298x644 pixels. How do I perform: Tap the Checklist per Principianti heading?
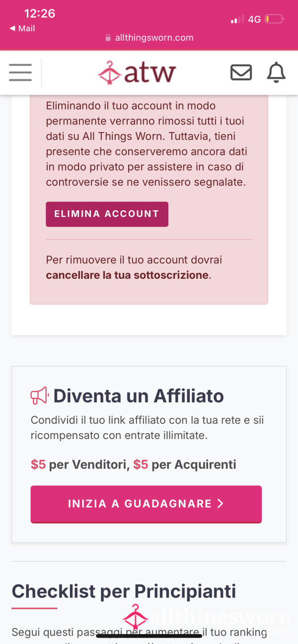pyautogui.click(x=124, y=591)
